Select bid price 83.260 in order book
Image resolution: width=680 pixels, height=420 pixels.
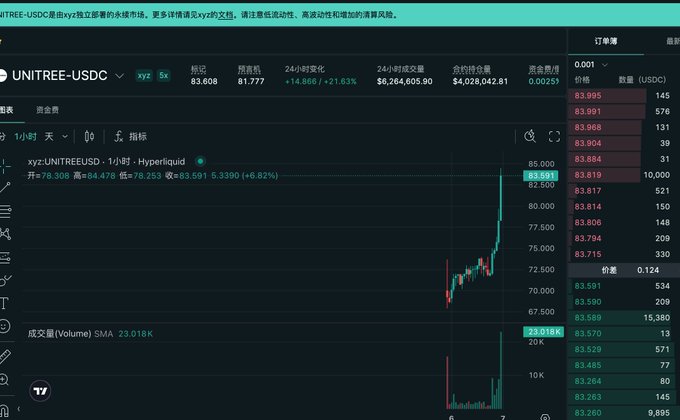[x=588, y=413]
